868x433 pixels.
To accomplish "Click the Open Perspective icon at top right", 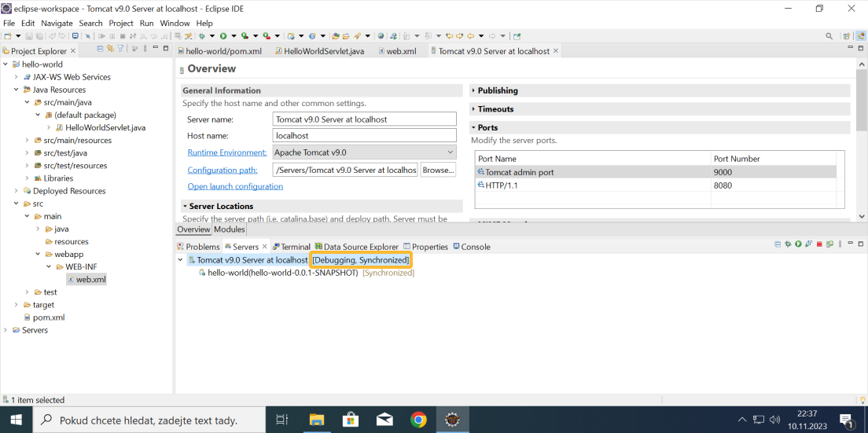I will (x=847, y=36).
